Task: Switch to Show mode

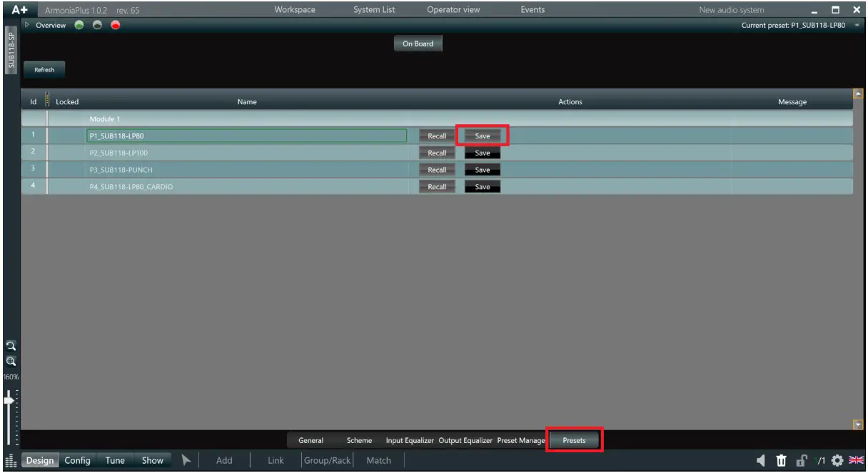Action: 152,460
